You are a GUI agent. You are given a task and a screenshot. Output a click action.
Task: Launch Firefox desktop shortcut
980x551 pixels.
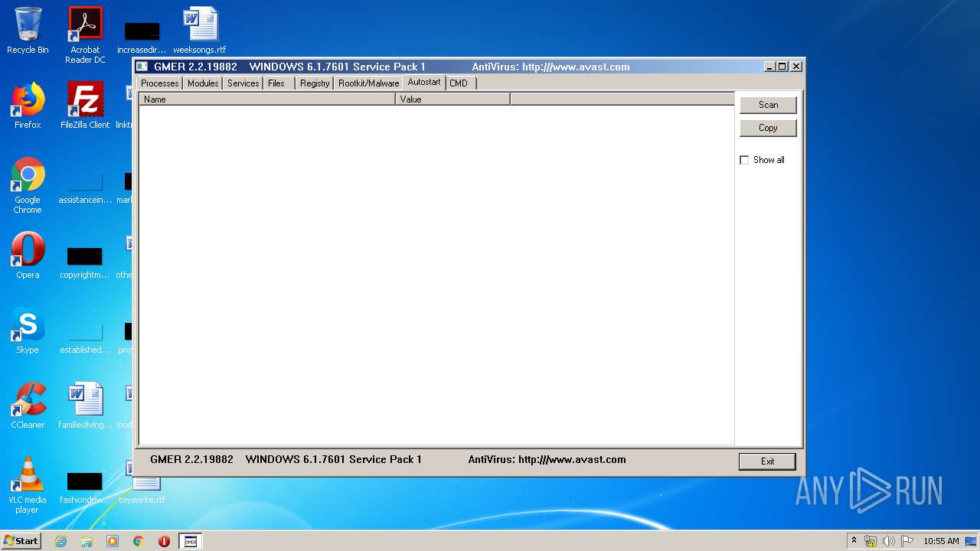pos(28,106)
